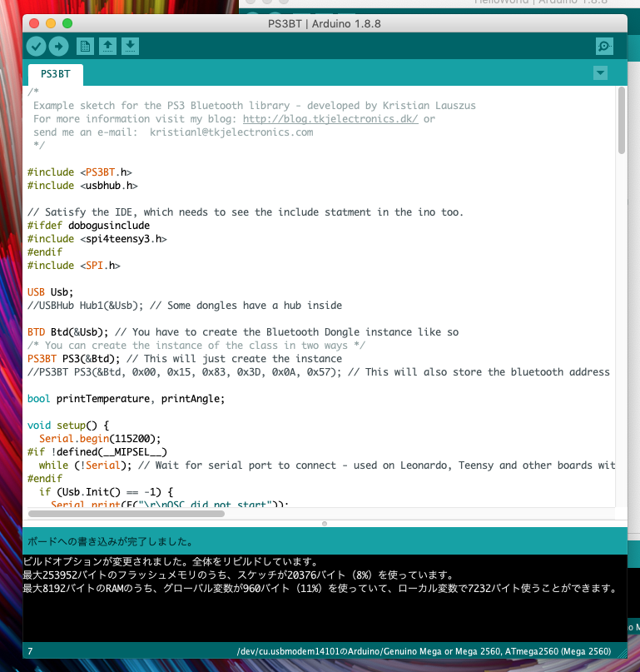The width and height of the screenshot is (640, 672).
Task: Open the blog.tkjelectronics.dk link
Action: point(330,119)
